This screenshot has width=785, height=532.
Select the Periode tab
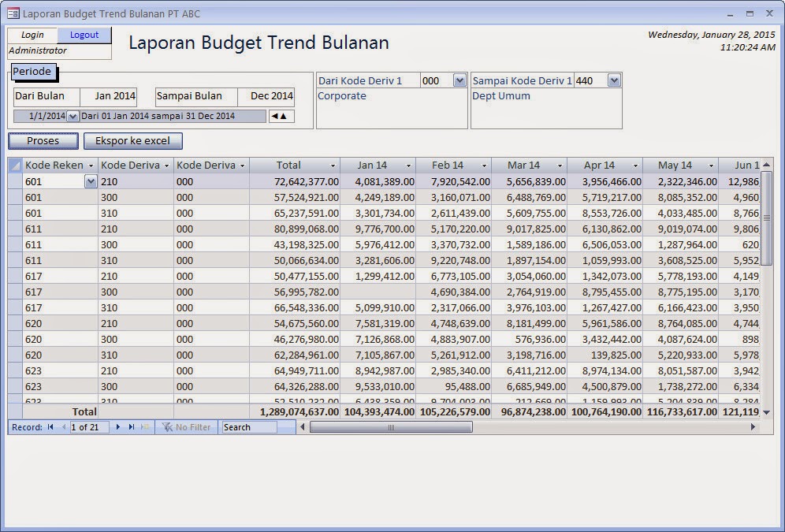coord(33,70)
